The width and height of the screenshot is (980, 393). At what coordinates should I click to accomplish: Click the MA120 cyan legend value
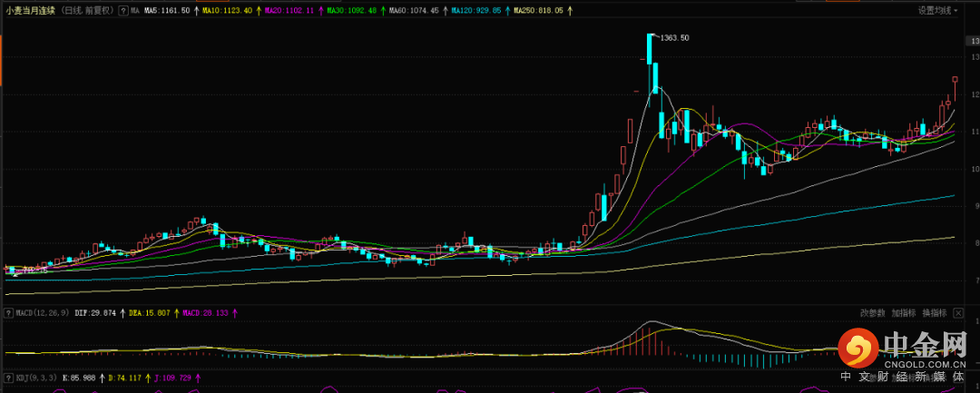click(x=475, y=11)
